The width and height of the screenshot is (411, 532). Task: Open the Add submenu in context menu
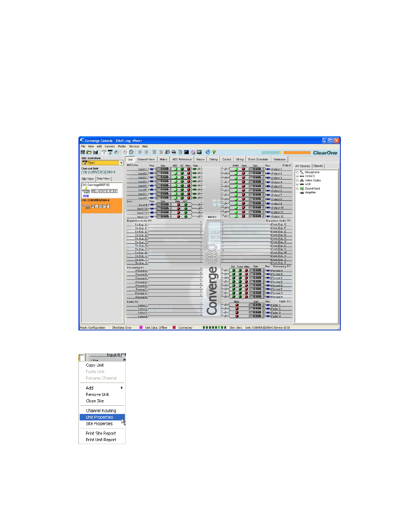102,388
